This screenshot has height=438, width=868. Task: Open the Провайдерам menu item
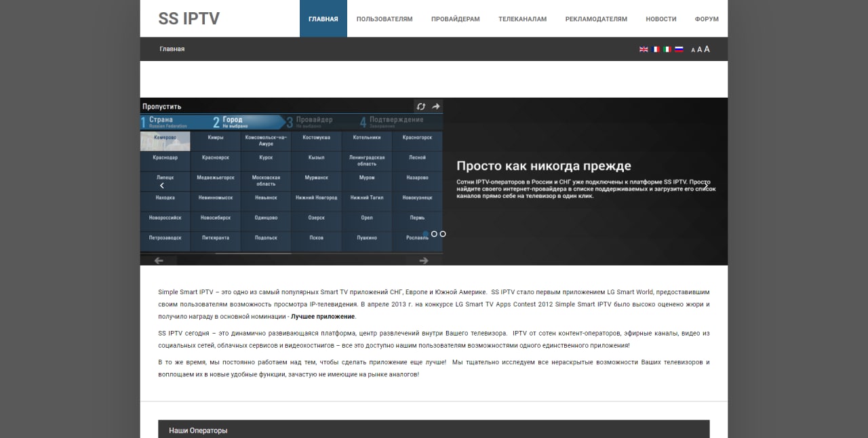pos(456,19)
